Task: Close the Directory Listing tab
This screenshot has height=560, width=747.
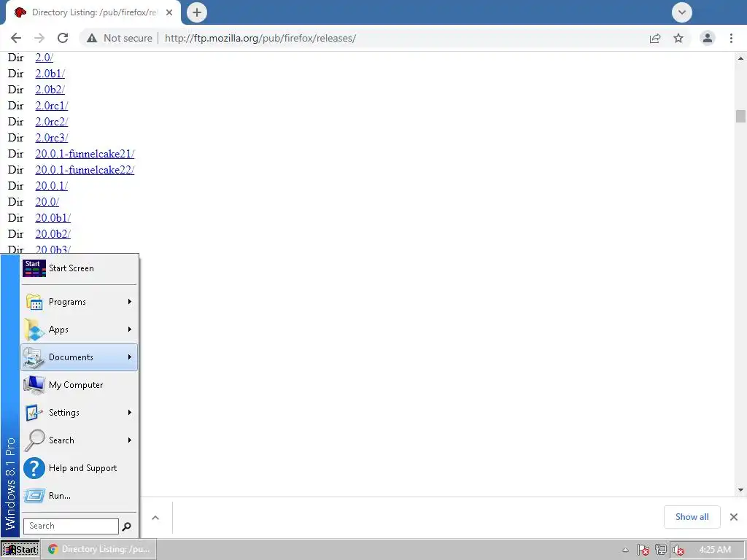Action: [169, 13]
